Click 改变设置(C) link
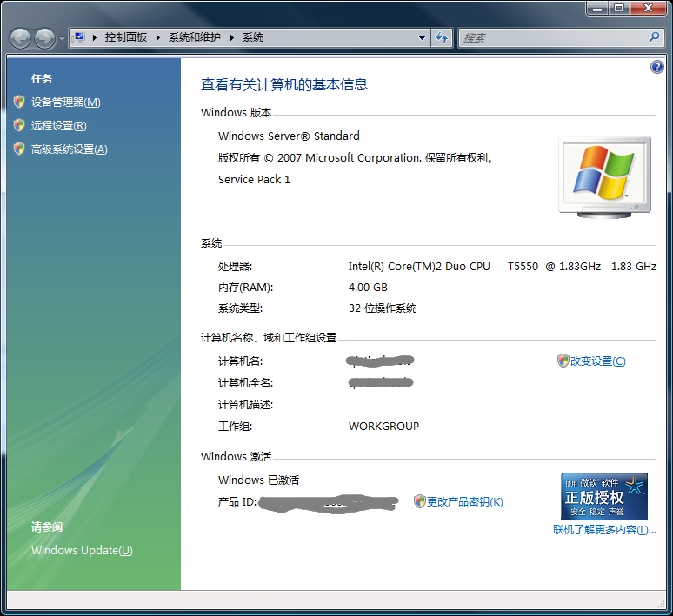The image size is (673, 616). pyautogui.click(x=597, y=361)
